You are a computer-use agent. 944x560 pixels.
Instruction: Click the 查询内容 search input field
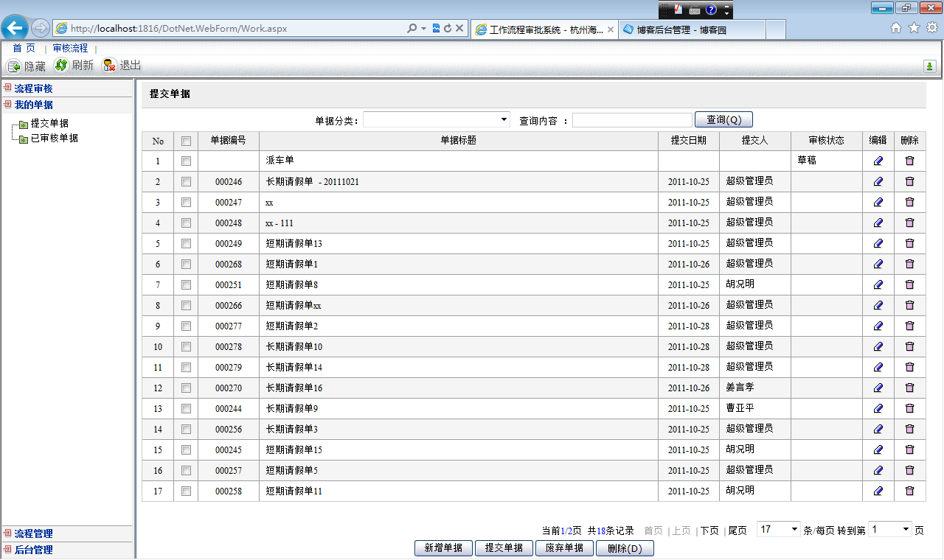632,120
